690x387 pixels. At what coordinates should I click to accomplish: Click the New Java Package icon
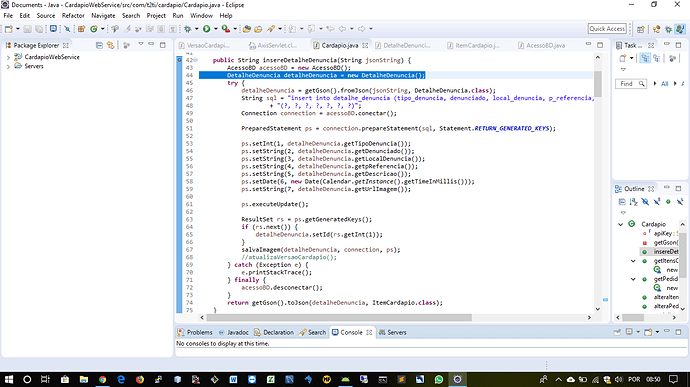[81, 29]
